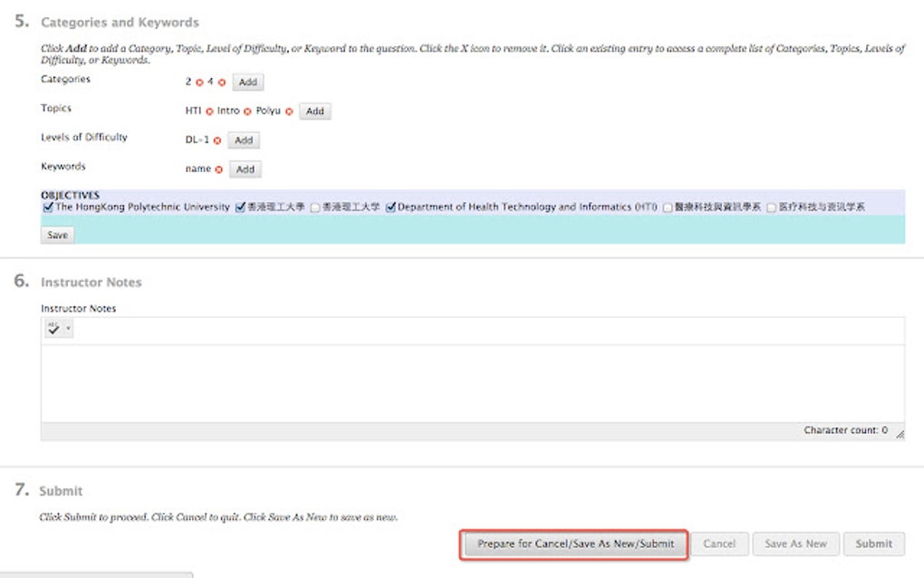Remove the keyword "name"
Screen dimensions: 924x578
(x=217, y=169)
